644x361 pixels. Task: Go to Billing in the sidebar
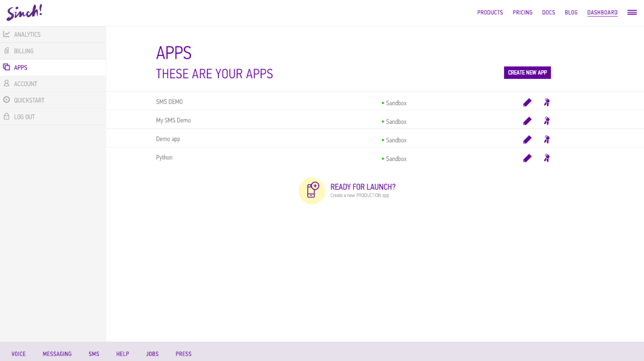(23, 51)
